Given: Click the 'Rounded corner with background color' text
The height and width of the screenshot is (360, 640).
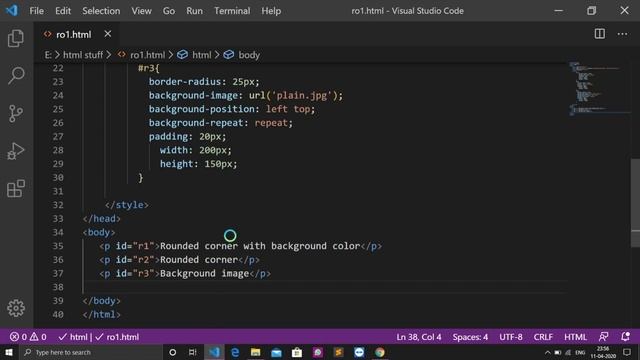Looking at the screenshot, I should [x=260, y=246].
